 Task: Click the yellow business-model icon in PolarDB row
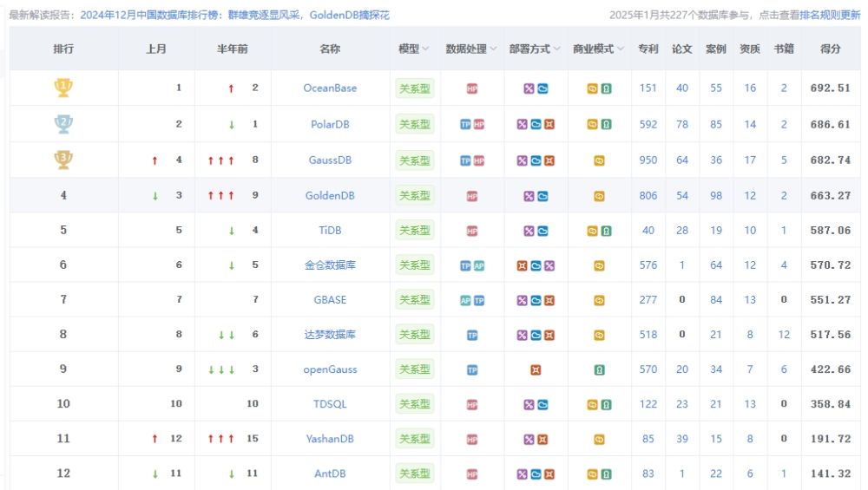click(x=592, y=124)
